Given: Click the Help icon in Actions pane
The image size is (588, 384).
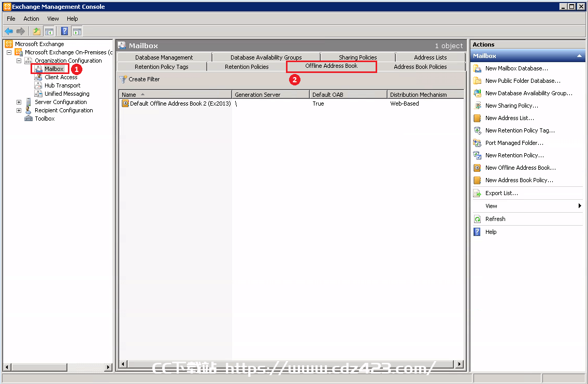Looking at the screenshot, I should [x=477, y=232].
